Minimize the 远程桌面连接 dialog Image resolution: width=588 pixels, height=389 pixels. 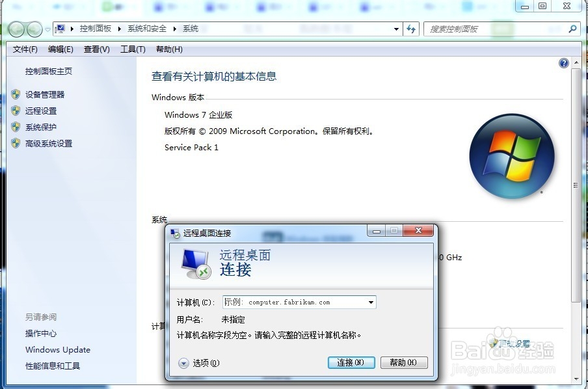pyautogui.click(x=377, y=231)
